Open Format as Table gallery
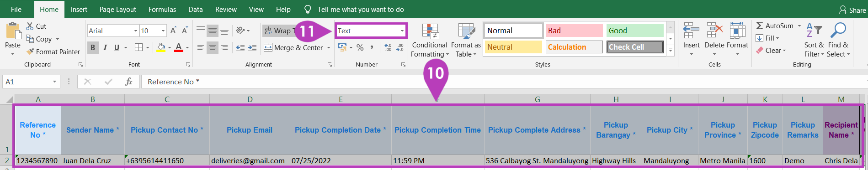 coord(466,41)
